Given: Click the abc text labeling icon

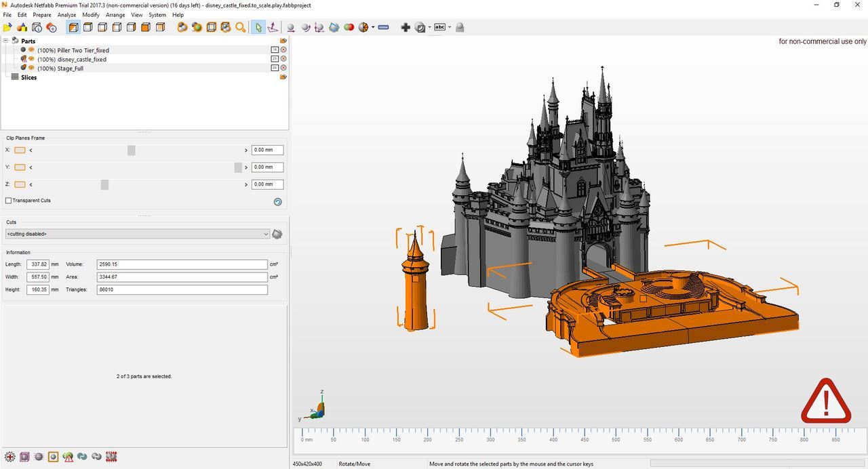Looking at the screenshot, I should tap(439, 27).
